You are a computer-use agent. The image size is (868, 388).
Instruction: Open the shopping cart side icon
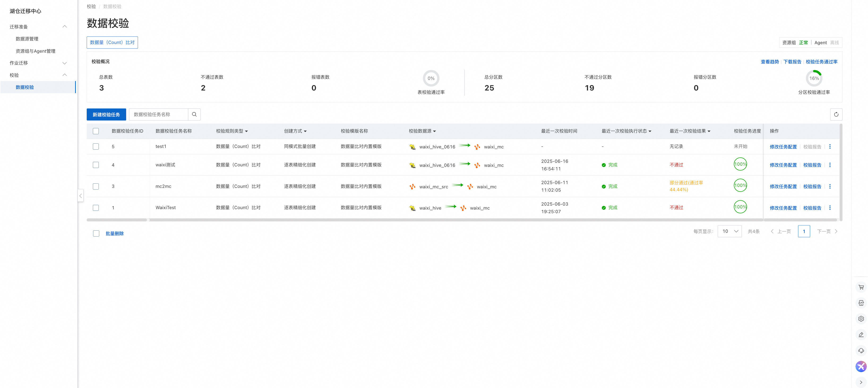pos(861,287)
